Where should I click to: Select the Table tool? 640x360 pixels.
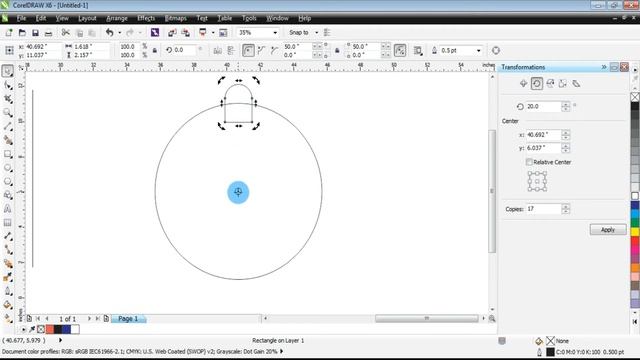8,222
